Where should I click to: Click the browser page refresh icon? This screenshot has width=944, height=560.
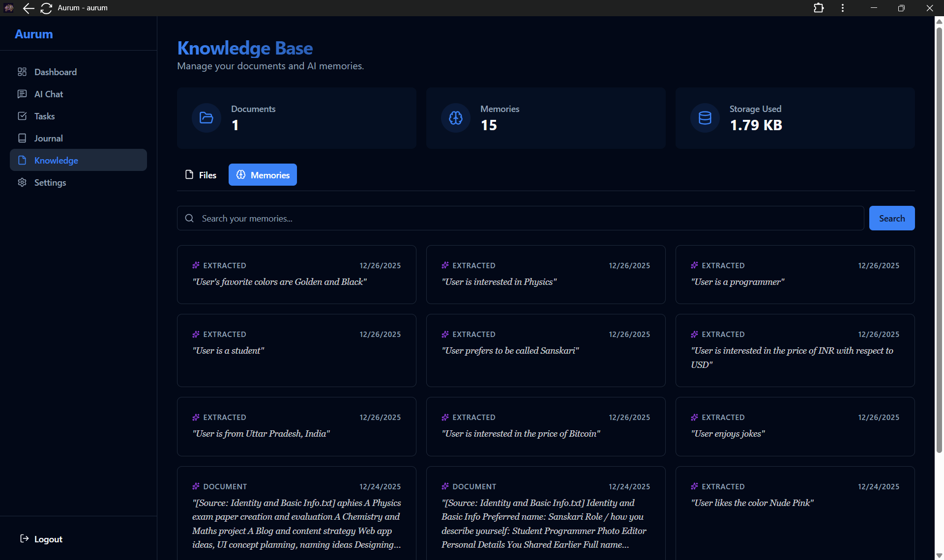pos(46,8)
